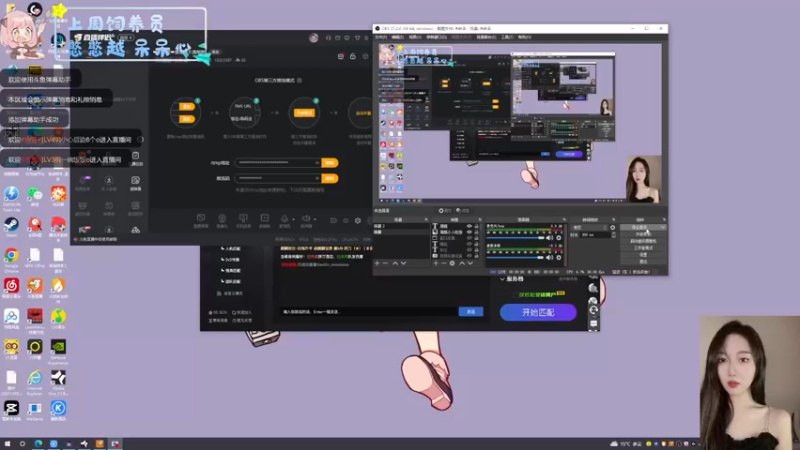
Task: Copy the rtmp address with orange button
Action: 330,163
